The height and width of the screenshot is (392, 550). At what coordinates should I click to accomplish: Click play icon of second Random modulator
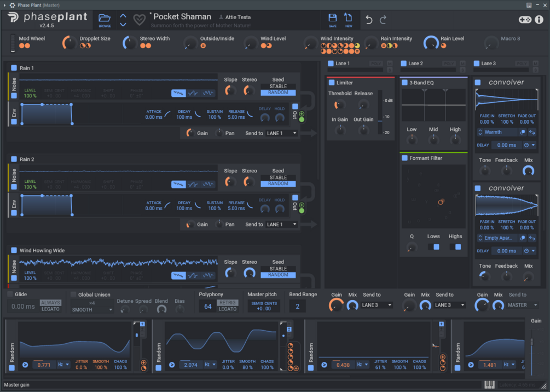[172, 365]
